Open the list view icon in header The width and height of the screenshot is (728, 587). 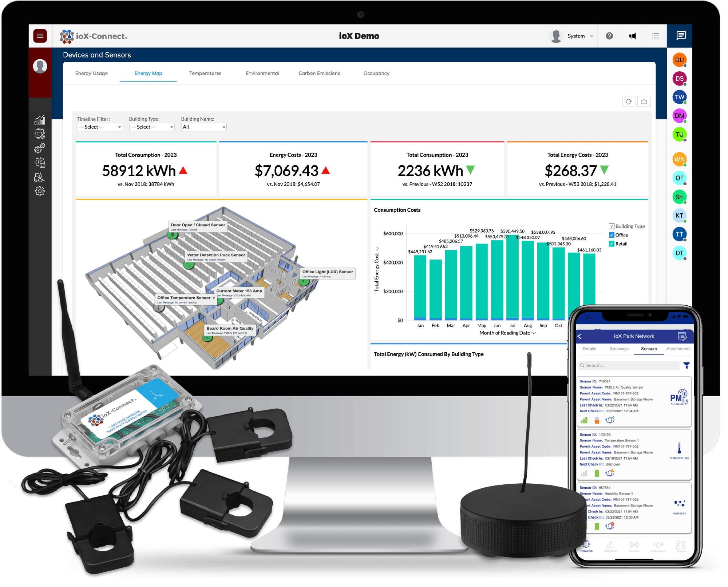pyautogui.click(x=656, y=36)
